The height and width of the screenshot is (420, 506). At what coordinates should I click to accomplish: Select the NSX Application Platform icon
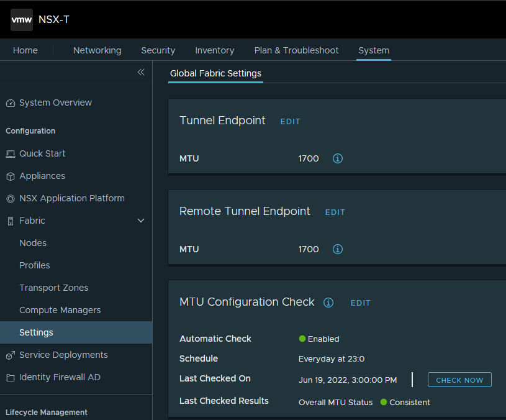click(9, 198)
